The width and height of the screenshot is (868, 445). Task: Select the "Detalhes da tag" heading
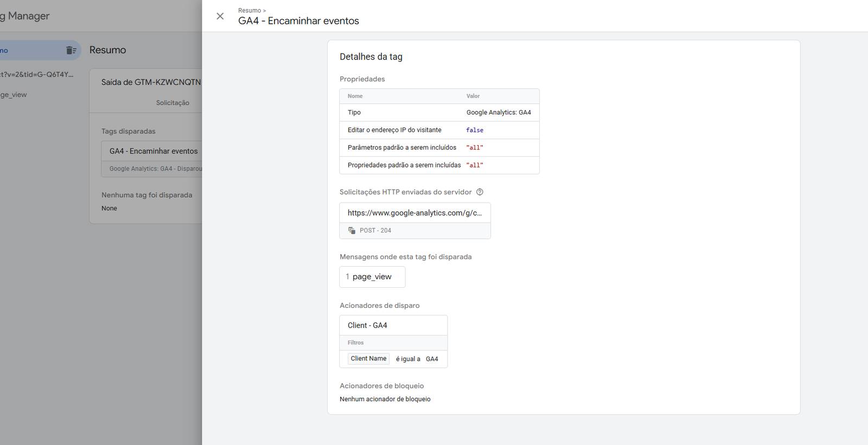pyautogui.click(x=371, y=57)
